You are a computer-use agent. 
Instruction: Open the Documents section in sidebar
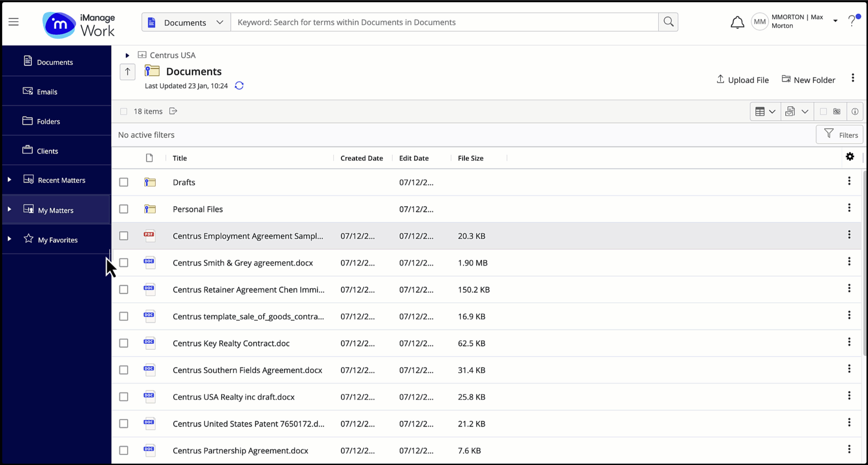[55, 62]
